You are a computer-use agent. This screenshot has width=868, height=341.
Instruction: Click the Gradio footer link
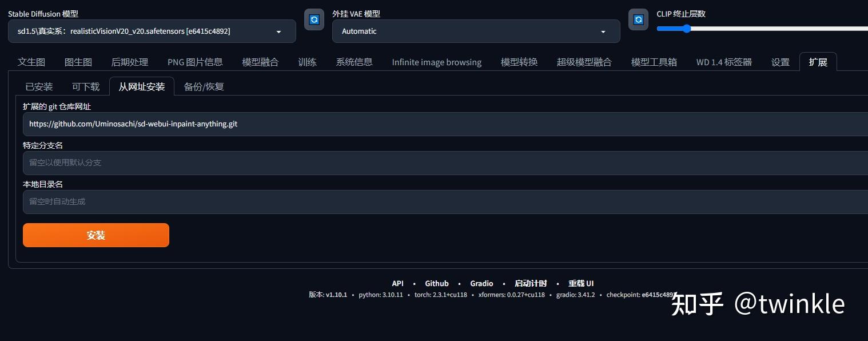481,283
